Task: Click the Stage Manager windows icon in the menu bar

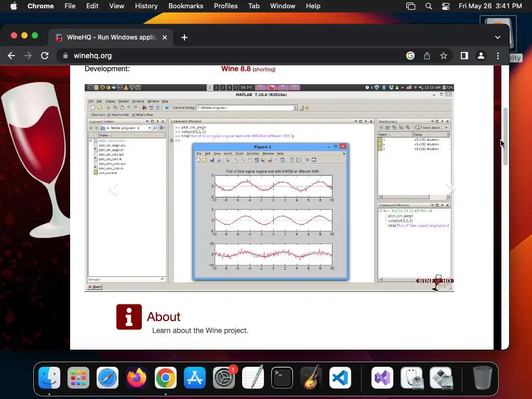Action: pos(410,6)
